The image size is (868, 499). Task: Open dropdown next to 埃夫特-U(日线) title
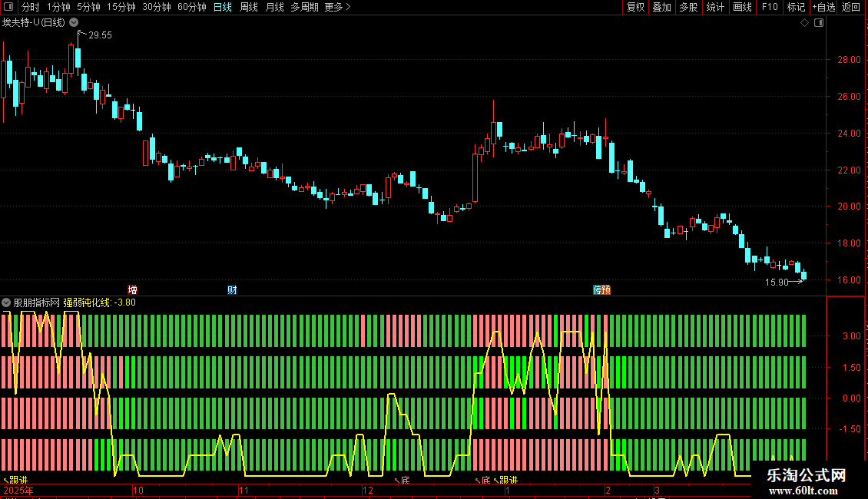[74, 23]
